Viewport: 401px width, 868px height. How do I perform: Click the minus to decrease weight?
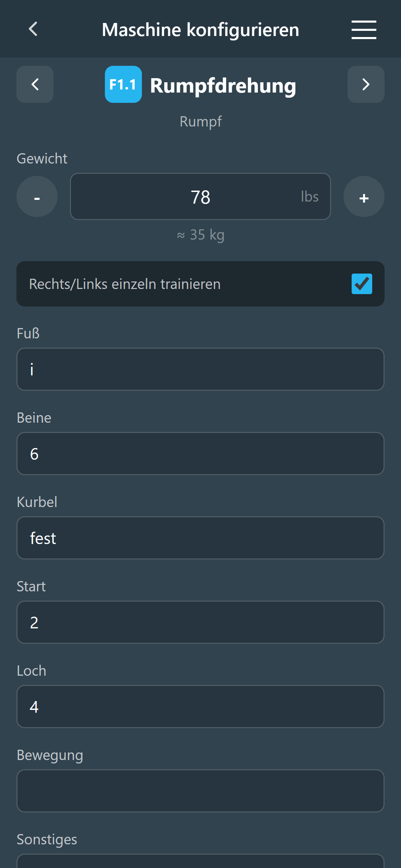[x=37, y=197]
